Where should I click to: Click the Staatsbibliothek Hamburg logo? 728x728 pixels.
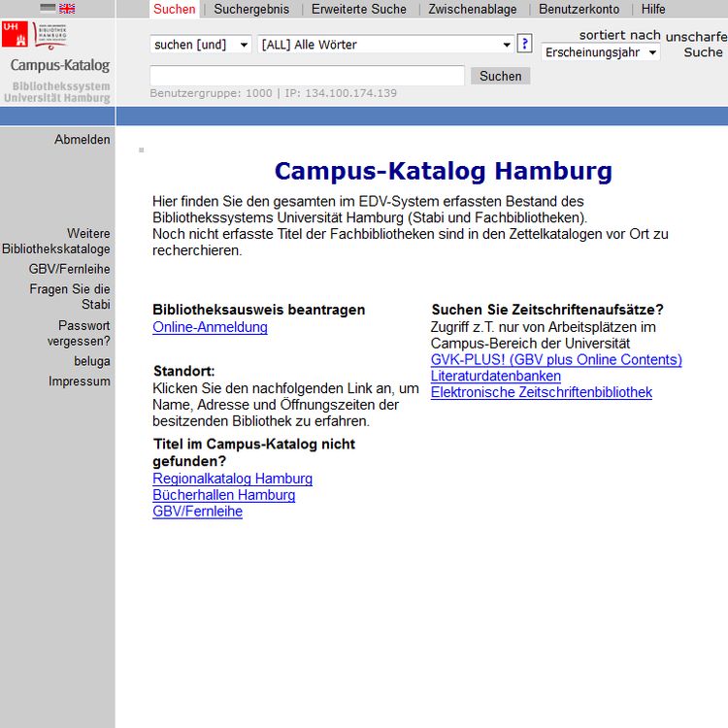tap(50, 35)
